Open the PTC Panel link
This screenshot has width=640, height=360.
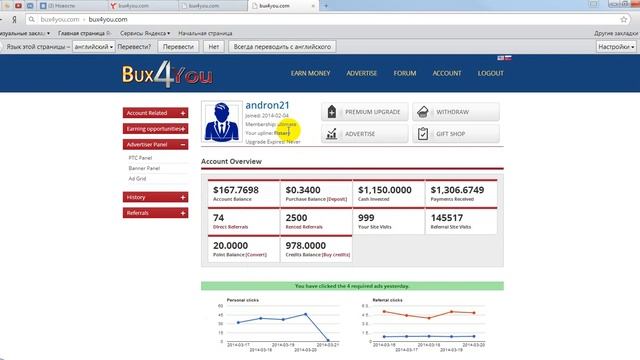tap(140, 158)
